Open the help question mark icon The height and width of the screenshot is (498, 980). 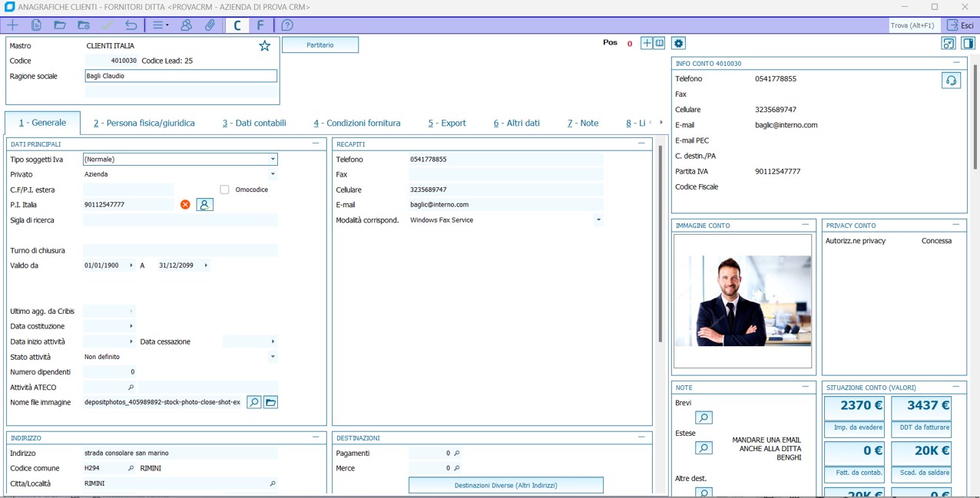(x=287, y=25)
